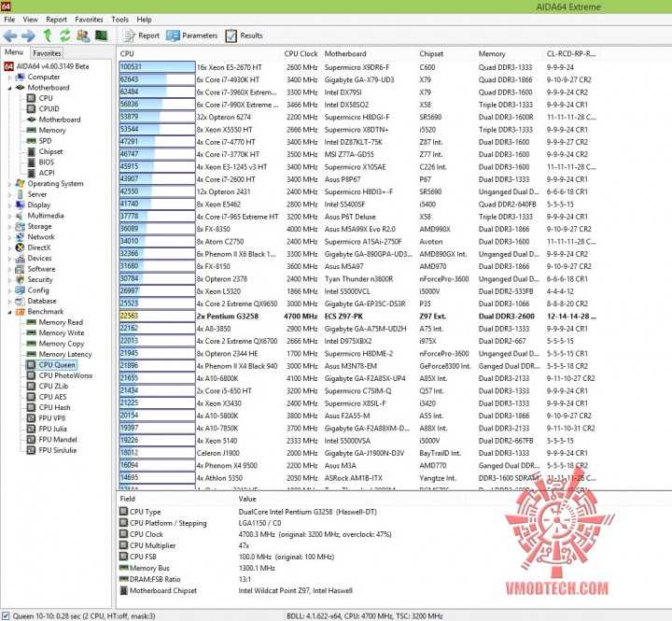The height and width of the screenshot is (621, 672).
Task: Select the highlighted 22563 Pentium G3258 score
Action: 157,316
